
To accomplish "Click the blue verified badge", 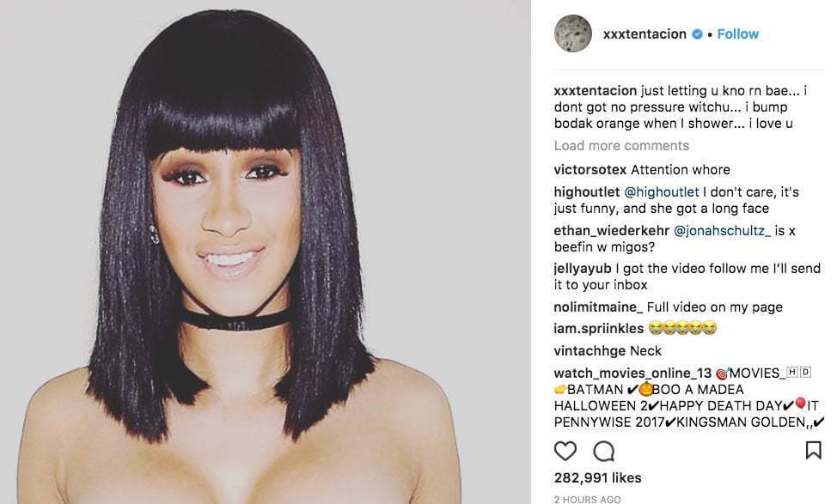I will pyautogui.click(x=697, y=34).
